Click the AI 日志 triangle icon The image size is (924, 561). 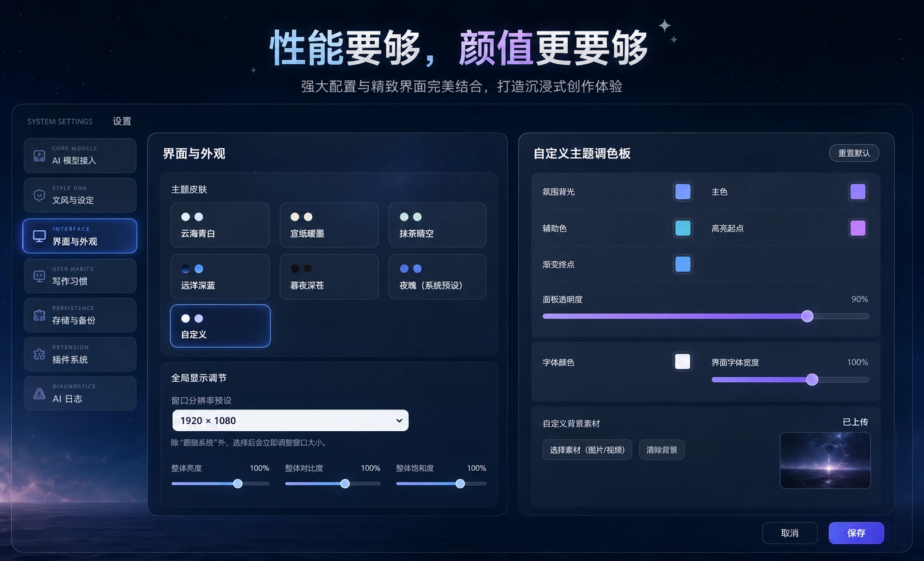(x=39, y=393)
